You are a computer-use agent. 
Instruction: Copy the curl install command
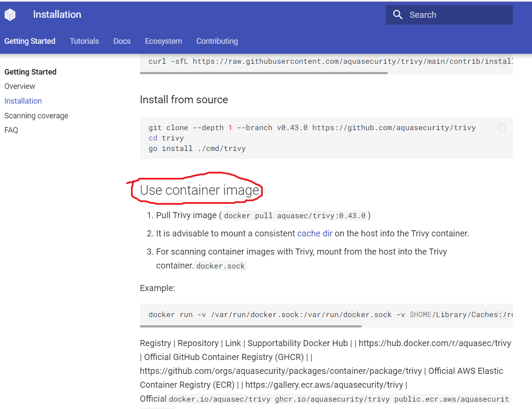click(x=502, y=61)
